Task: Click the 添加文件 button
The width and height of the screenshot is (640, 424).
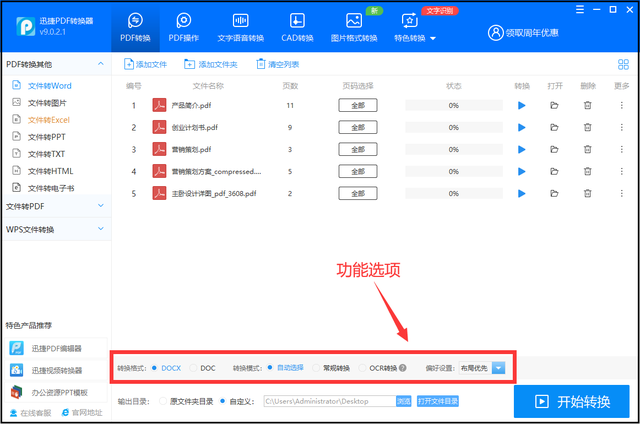Action: pos(145,64)
